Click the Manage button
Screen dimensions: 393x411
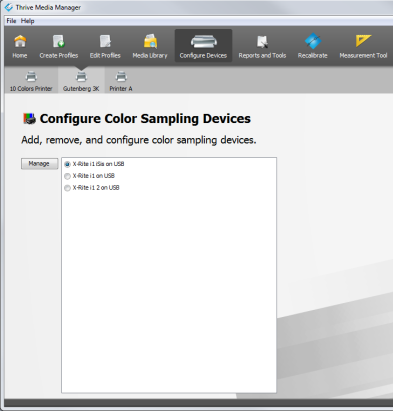coord(39,164)
